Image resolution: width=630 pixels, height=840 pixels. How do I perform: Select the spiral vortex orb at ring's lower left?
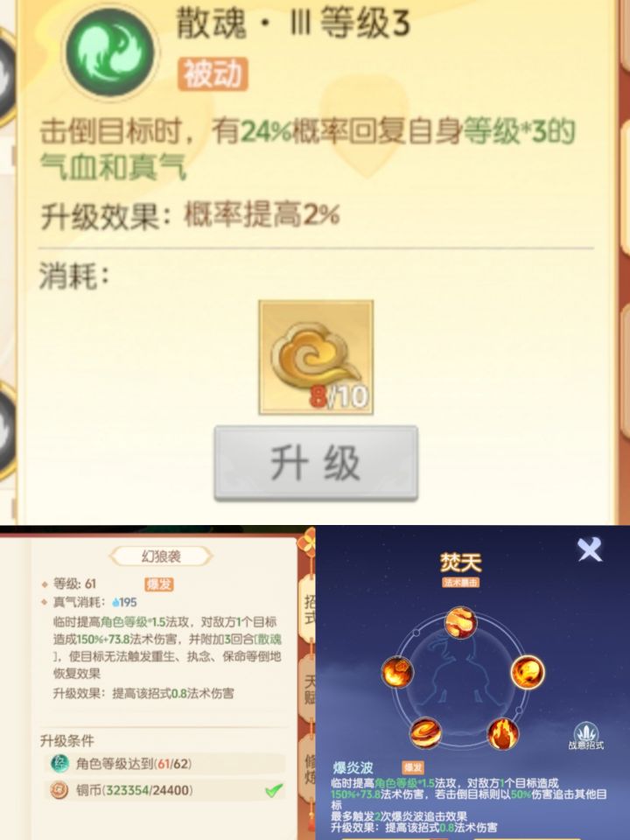(x=426, y=732)
